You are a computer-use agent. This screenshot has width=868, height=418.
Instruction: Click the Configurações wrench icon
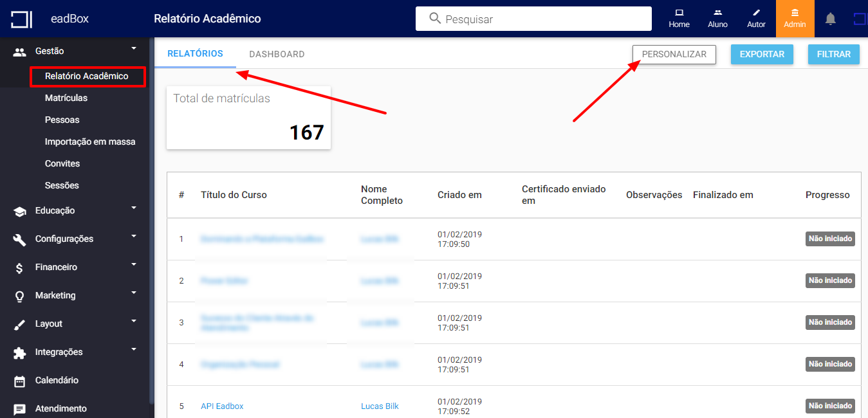click(20, 239)
